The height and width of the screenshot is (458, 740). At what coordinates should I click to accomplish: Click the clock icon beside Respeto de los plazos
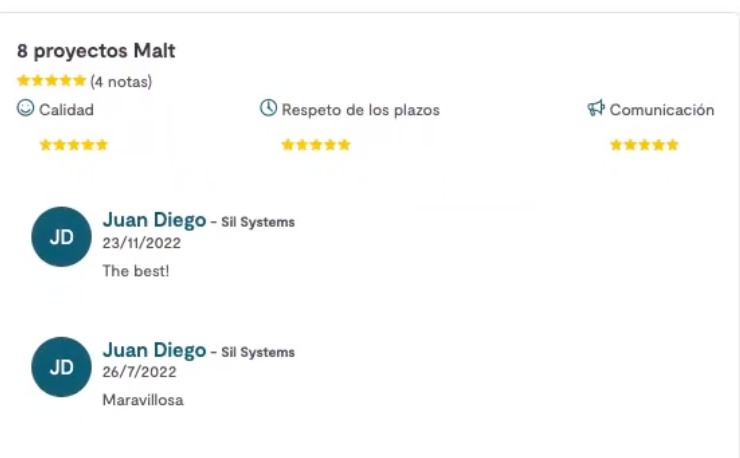tap(268, 108)
